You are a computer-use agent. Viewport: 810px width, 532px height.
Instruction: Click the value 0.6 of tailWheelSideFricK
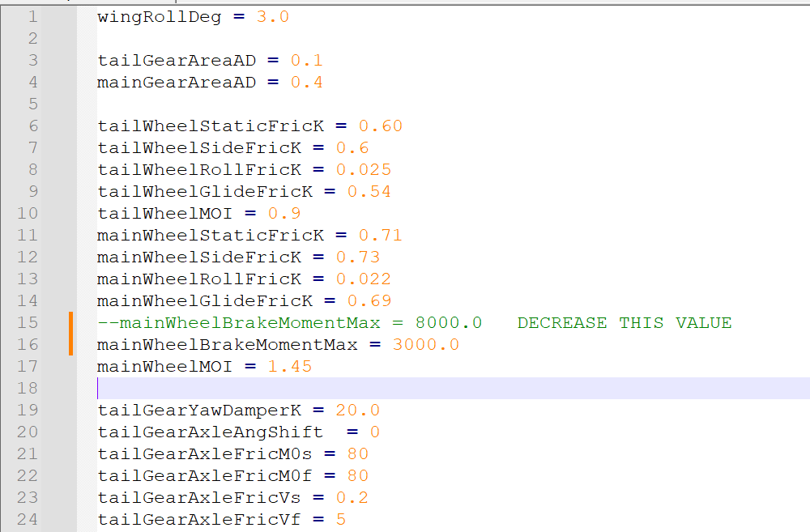[x=352, y=147]
